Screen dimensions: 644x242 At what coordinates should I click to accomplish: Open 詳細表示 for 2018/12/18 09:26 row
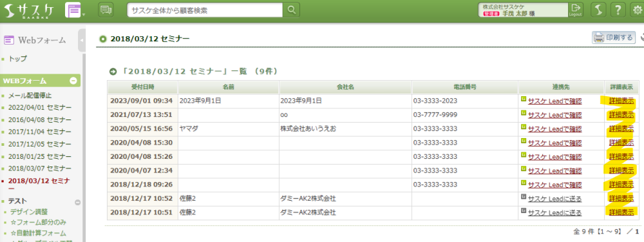click(x=621, y=185)
